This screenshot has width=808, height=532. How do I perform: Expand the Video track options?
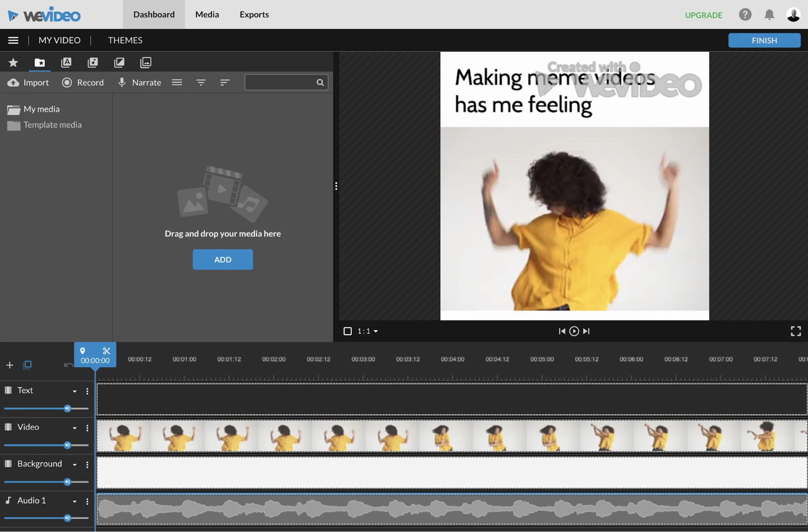coord(74,427)
